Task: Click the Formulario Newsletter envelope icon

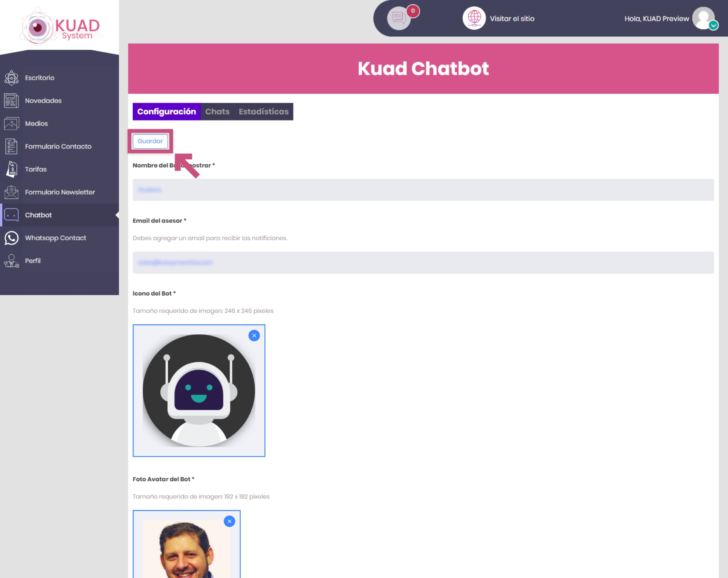Action: point(11,192)
